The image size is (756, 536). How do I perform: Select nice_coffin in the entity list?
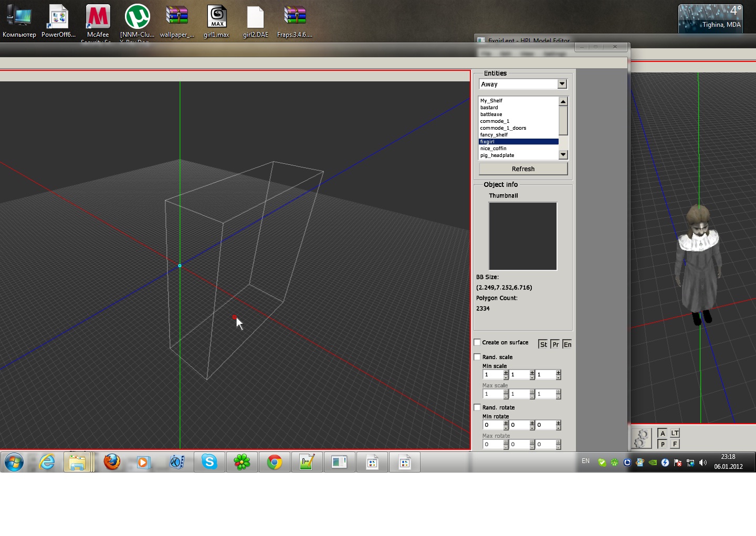(493, 149)
